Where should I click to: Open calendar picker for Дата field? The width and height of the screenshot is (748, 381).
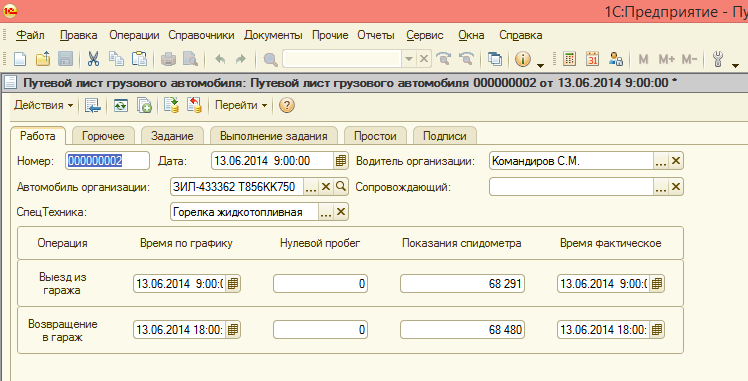[340, 161]
